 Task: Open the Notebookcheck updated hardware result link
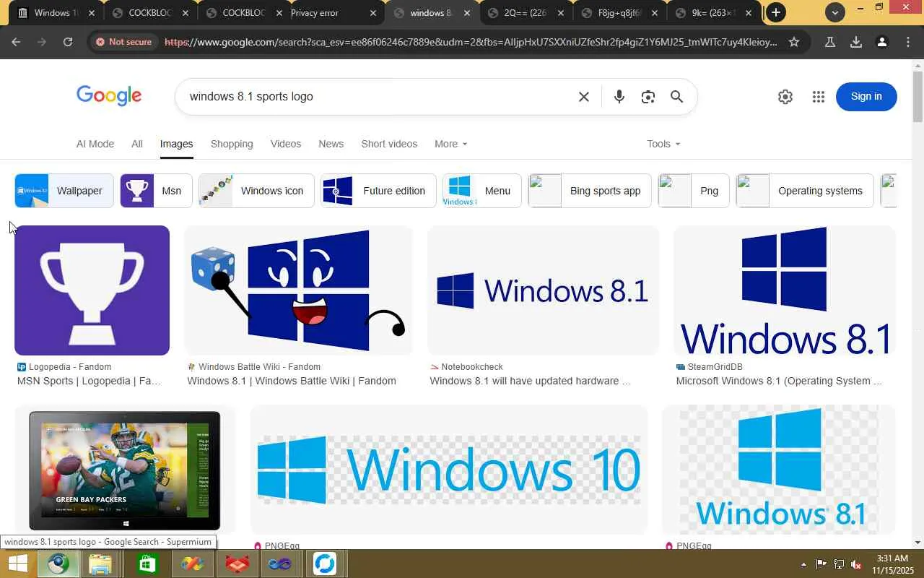(x=530, y=381)
